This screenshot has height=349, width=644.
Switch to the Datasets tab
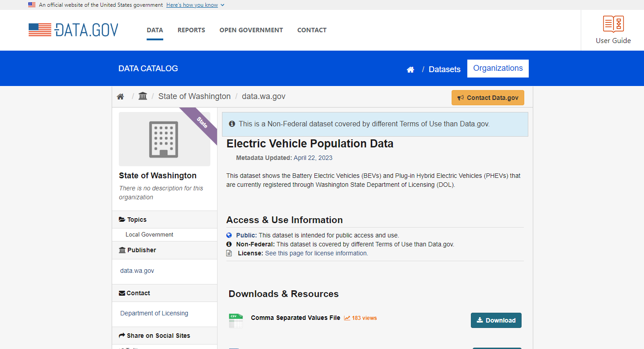(x=444, y=69)
